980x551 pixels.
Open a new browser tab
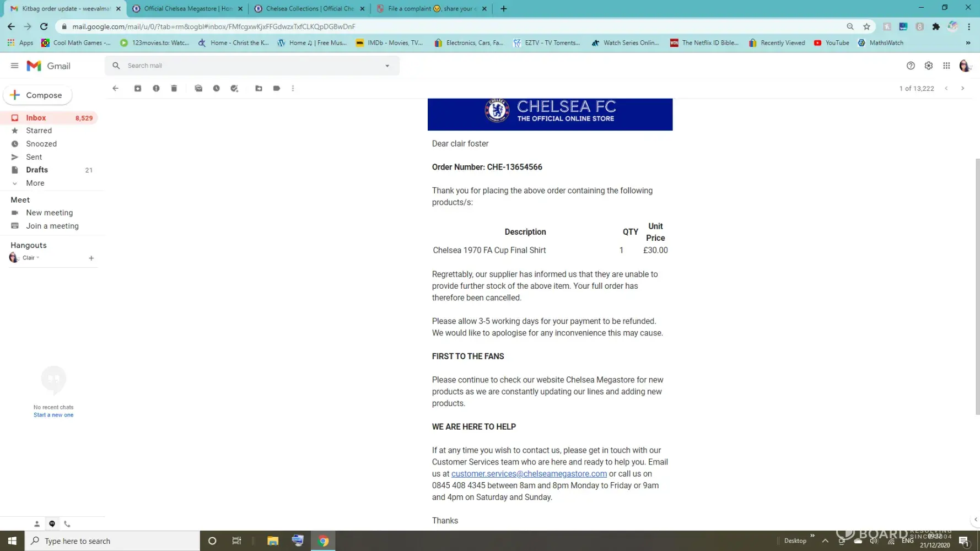coord(504,8)
